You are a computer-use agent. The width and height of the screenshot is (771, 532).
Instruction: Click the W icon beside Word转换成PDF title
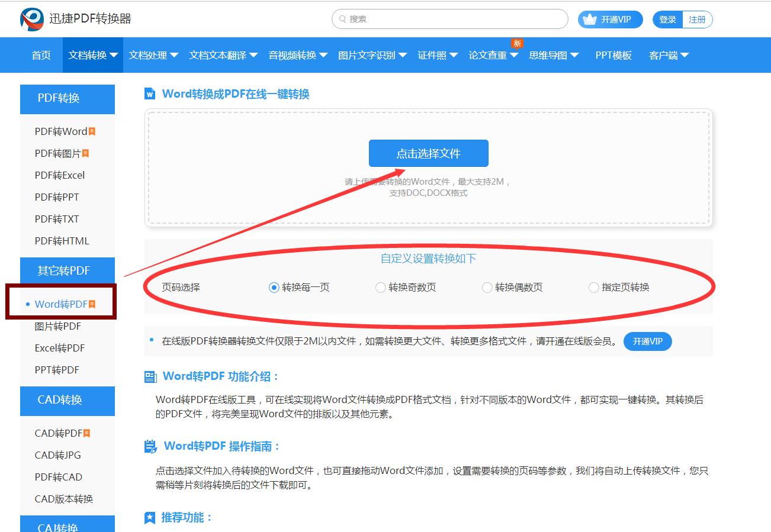coord(150,93)
